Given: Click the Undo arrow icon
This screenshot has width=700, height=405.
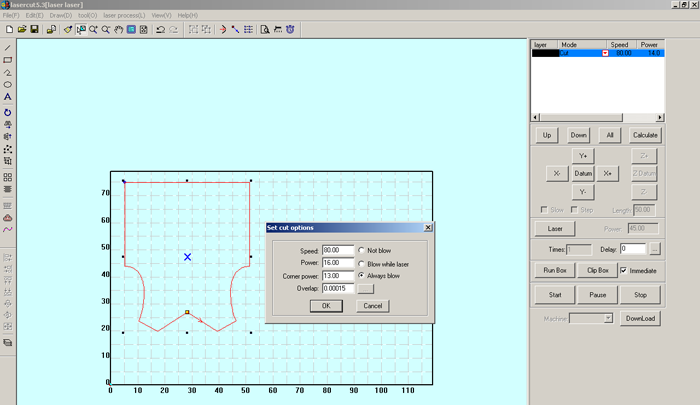Looking at the screenshot, I should 160,29.
